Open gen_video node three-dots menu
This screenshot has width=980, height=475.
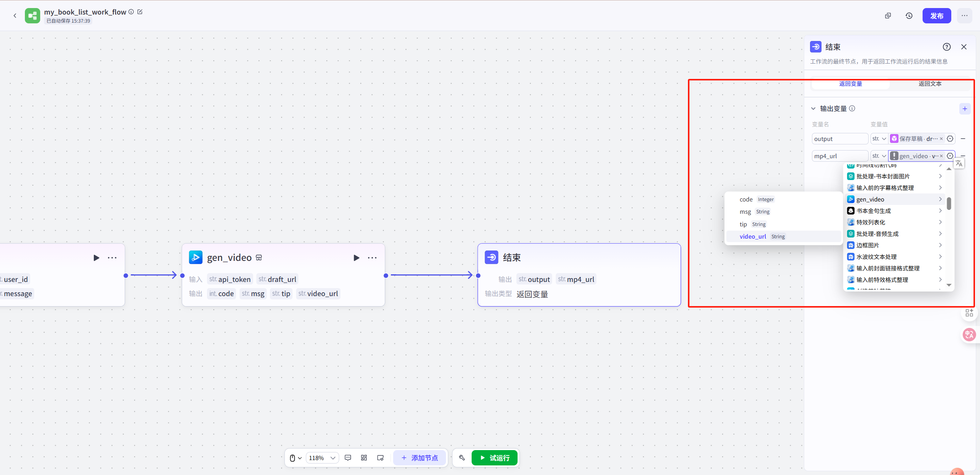pos(372,258)
